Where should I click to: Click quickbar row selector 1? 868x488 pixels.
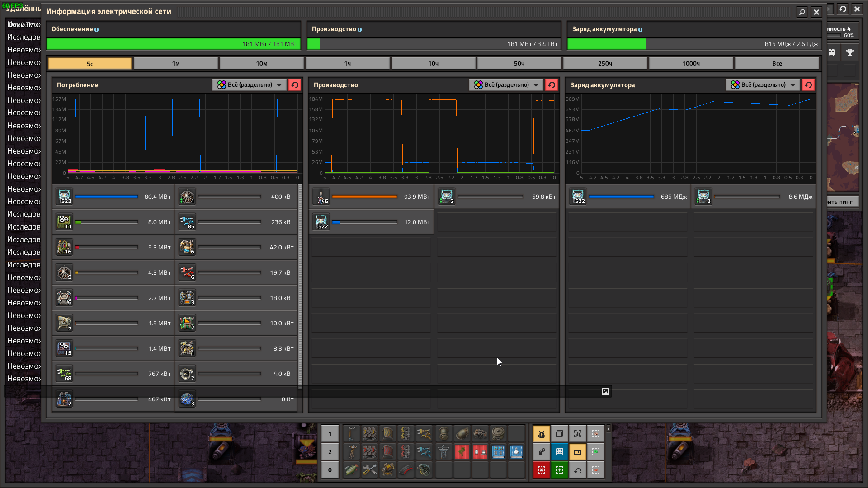click(330, 434)
